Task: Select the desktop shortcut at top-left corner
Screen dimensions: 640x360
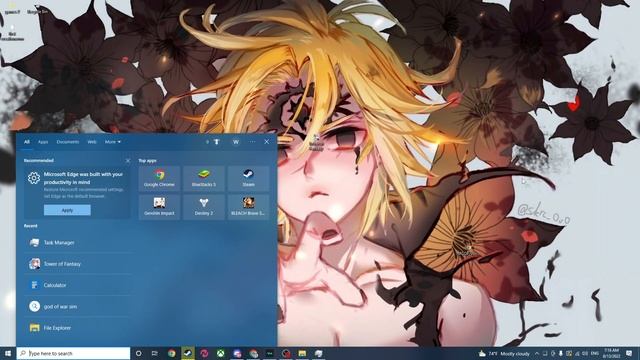Action: point(12,8)
